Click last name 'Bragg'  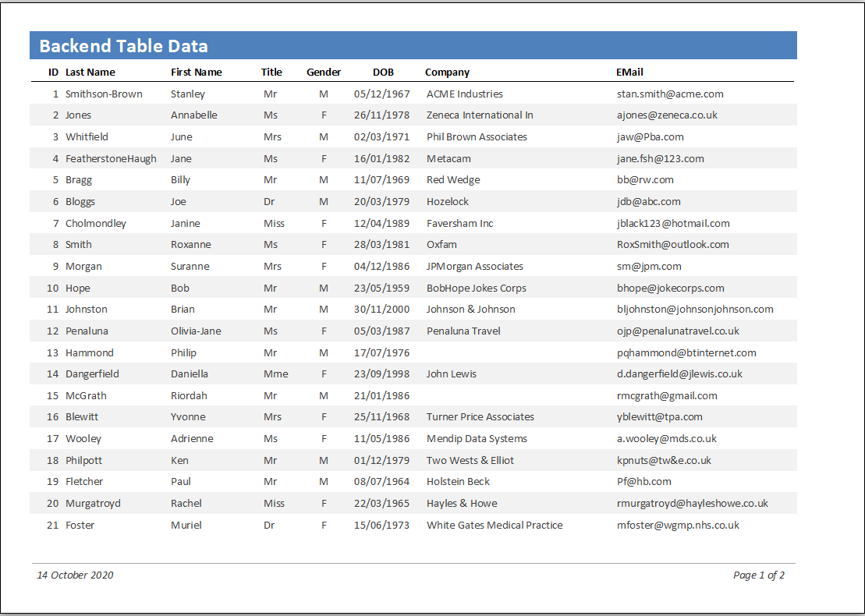79,180
